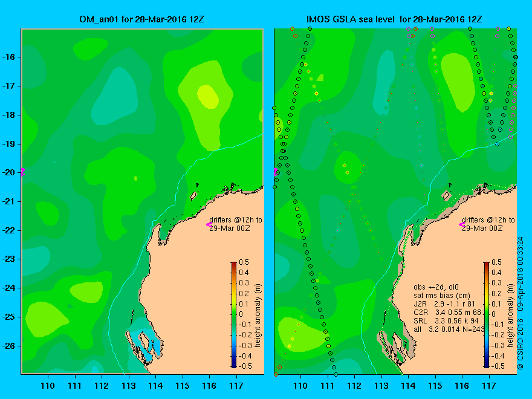532x399 pixels.
Task: Select "drifters @12h to 29-Mar 00Z" in the right panel
Action: (x=488, y=224)
